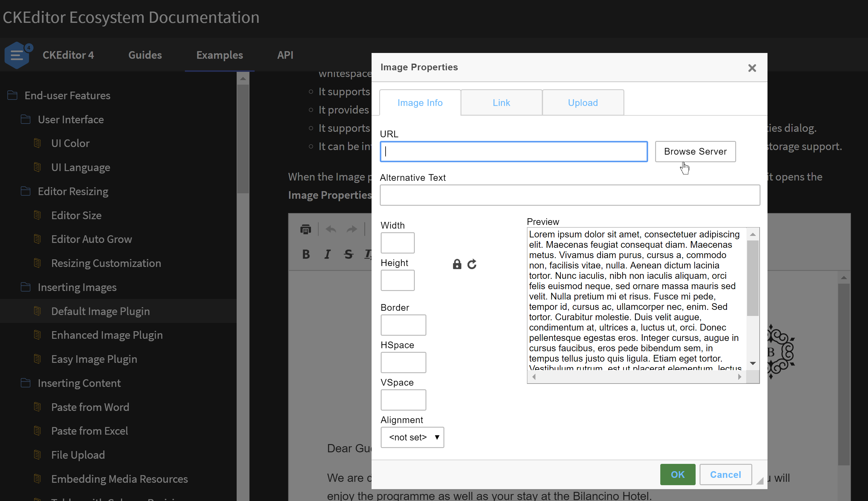
Task: Select the Enhanced Image Plugin link
Action: (x=107, y=335)
